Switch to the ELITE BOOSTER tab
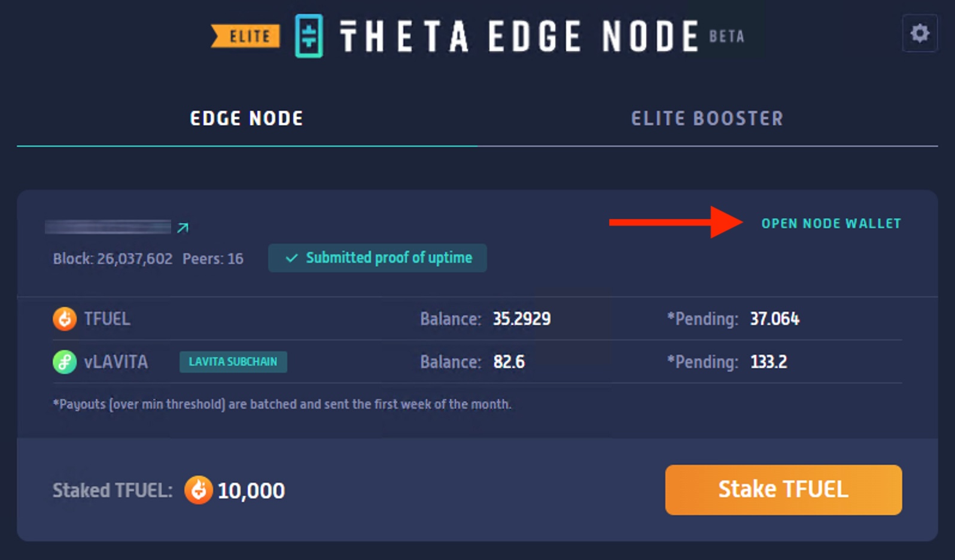This screenshot has height=560, width=955. tap(707, 118)
